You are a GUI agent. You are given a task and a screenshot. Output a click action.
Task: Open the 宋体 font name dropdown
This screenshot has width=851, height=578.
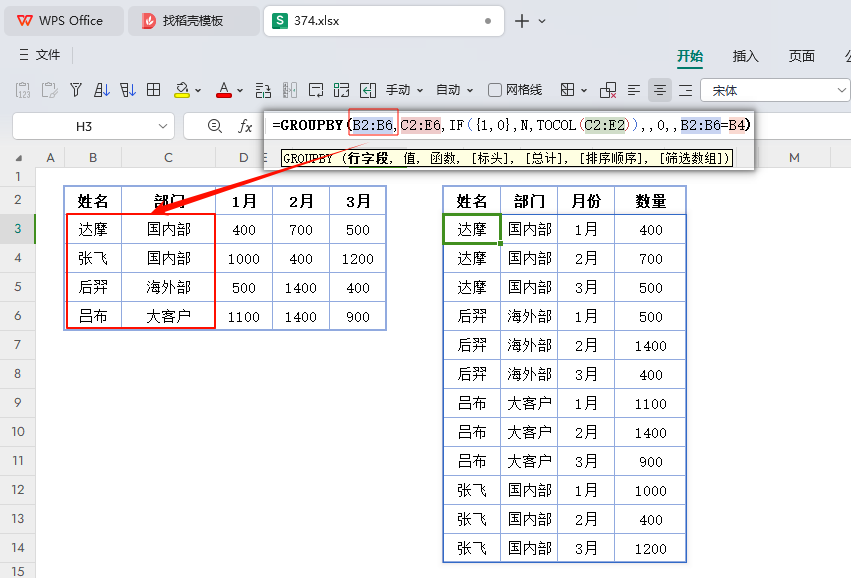tap(841, 90)
